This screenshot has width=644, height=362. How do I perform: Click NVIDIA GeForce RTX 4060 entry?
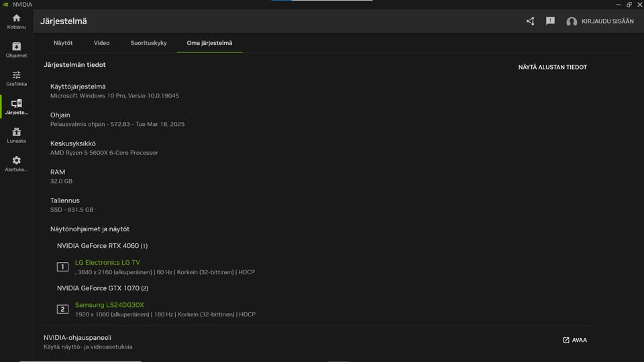point(102,246)
